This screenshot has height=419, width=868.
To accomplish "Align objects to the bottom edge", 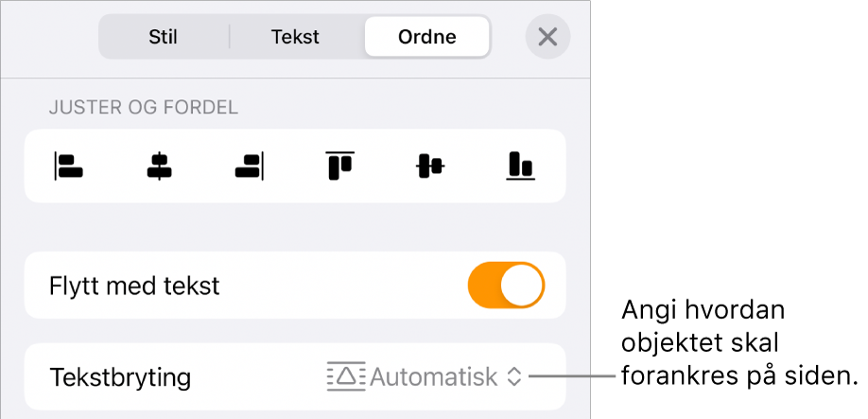I will point(520,166).
